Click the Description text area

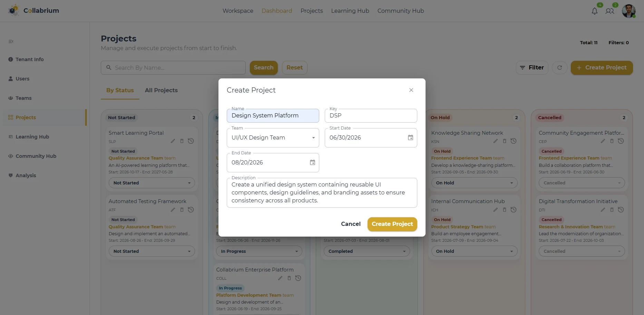click(322, 193)
